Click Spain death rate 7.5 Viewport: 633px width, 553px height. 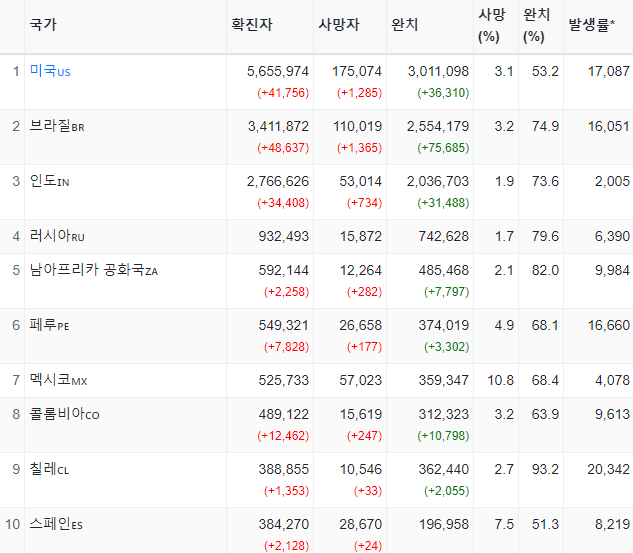504,524
